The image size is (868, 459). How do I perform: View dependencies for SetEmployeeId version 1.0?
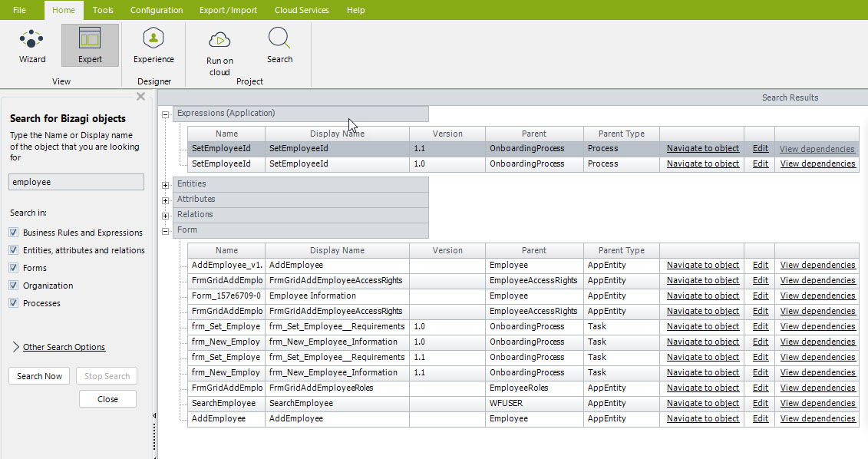817,164
